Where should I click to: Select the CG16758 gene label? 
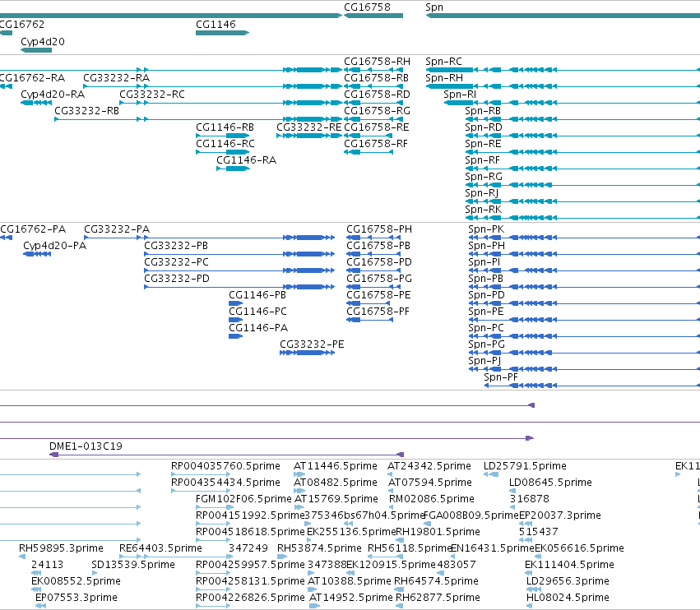click(x=367, y=7)
